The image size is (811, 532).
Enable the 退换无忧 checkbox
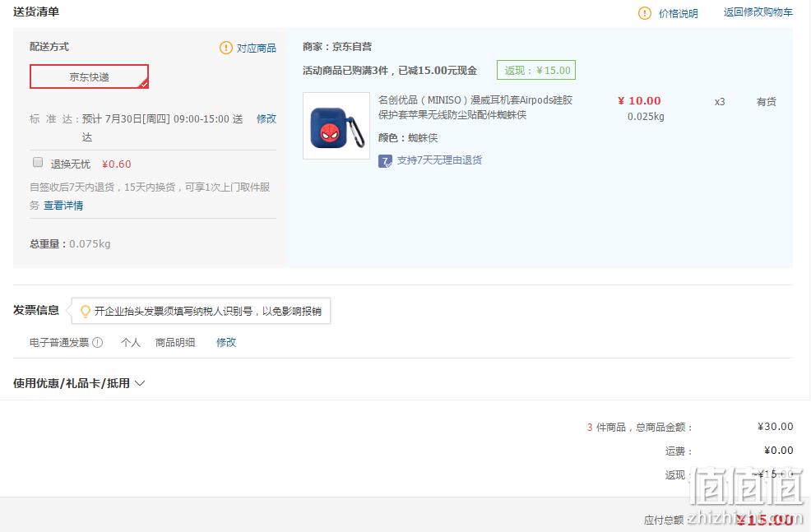38,162
